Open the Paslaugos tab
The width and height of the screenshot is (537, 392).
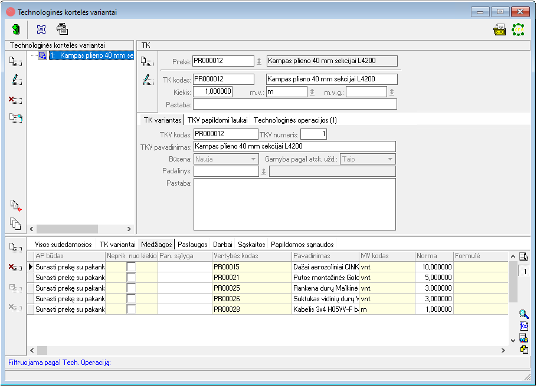(x=192, y=245)
